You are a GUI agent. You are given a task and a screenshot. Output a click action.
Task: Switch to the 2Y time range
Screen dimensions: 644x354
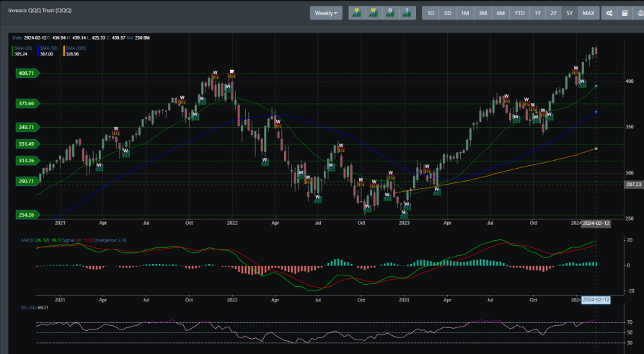coord(554,13)
